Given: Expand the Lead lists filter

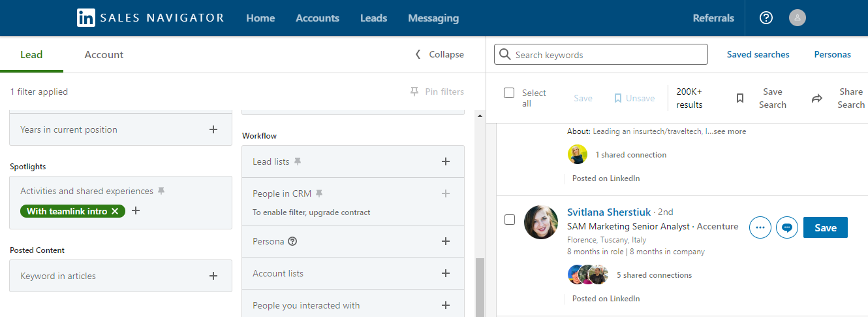Looking at the screenshot, I should pyautogui.click(x=446, y=161).
